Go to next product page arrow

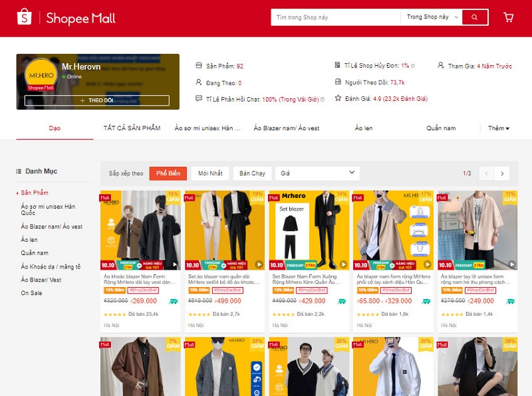point(503,173)
